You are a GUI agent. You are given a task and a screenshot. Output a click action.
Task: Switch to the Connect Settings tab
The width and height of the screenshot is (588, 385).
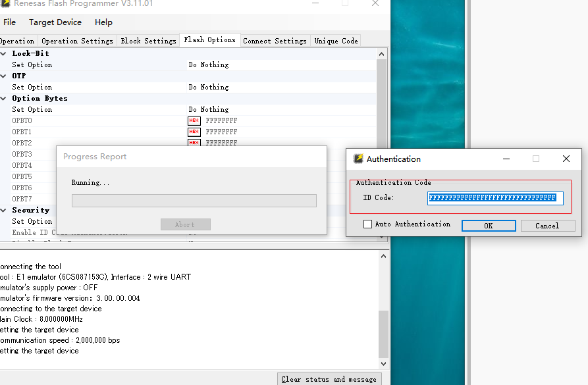(x=275, y=41)
